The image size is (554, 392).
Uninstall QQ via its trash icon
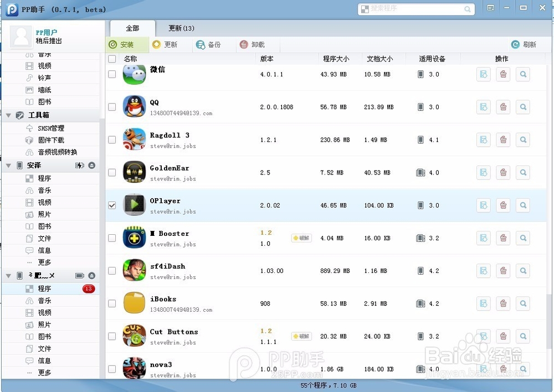pos(503,107)
